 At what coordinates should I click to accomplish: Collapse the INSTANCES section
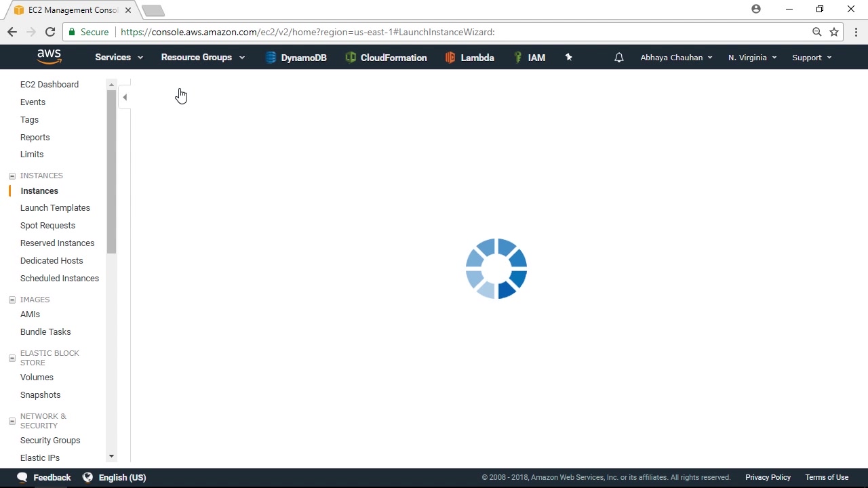click(12, 176)
